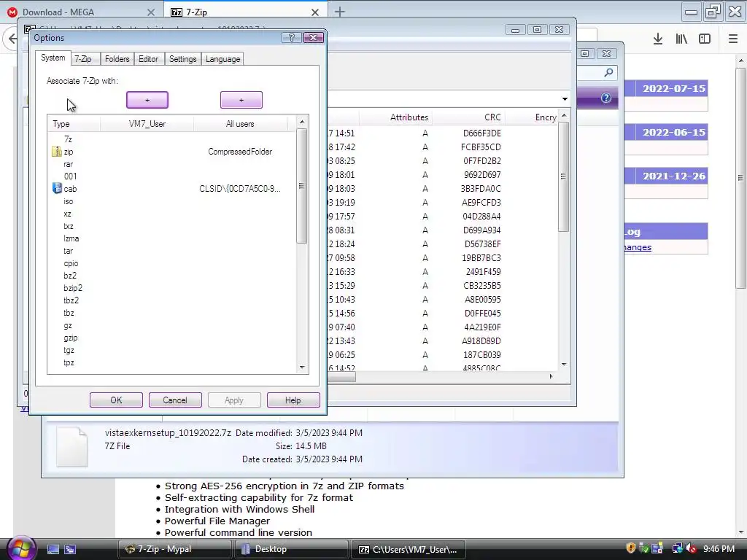Click the 7-Zip file list vertical scrollbar
This screenshot has height=560, width=747.
tap(563, 176)
